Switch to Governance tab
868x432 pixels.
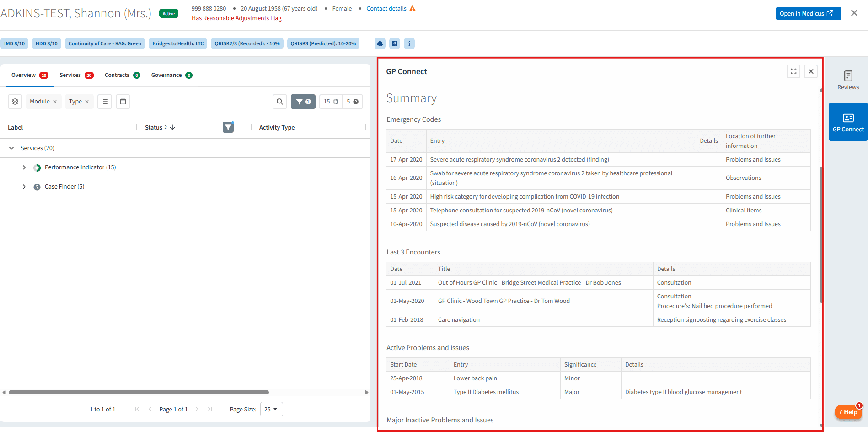click(x=171, y=75)
